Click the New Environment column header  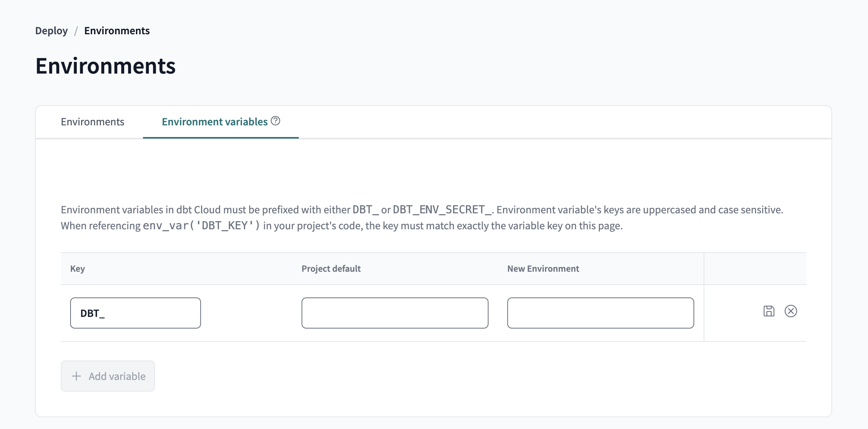[543, 269]
